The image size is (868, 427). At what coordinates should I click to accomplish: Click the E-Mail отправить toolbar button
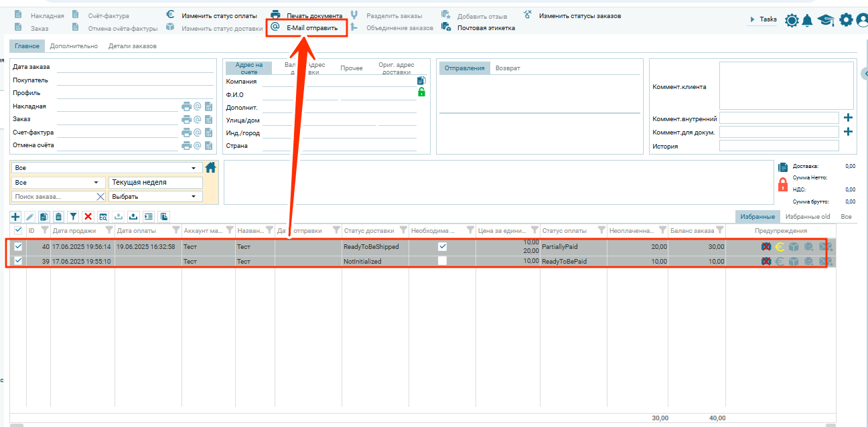(307, 28)
